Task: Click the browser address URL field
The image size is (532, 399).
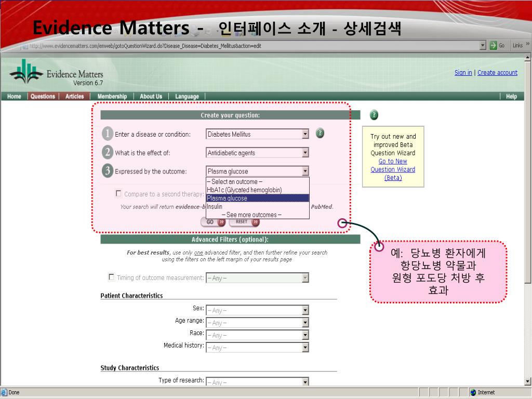Action: [x=250, y=46]
